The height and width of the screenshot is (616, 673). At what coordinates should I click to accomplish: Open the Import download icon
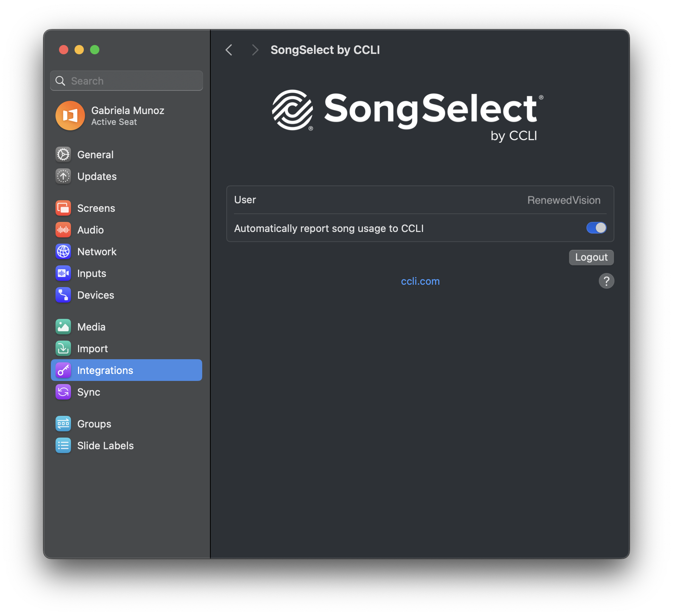click(x=63, y=348)
